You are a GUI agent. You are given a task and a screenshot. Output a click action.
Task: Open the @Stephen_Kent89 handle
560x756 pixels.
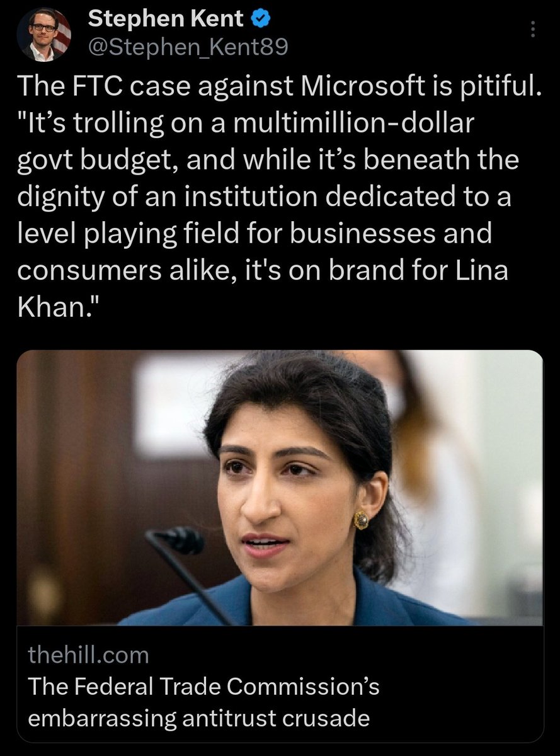point(188,47)
